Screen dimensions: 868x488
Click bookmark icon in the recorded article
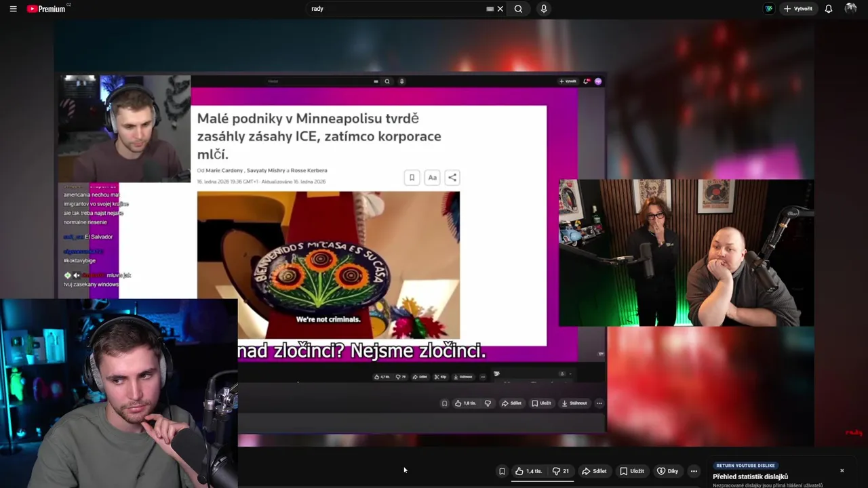(x=412, y=178)
